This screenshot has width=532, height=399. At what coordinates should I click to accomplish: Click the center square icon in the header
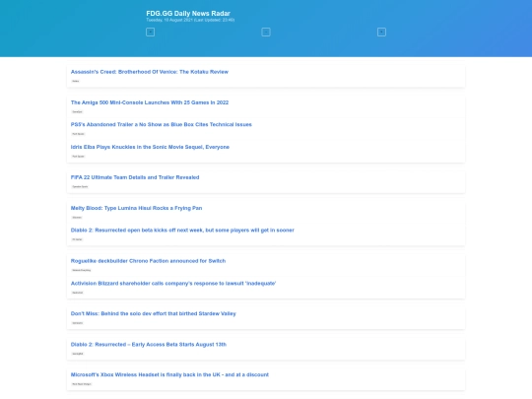266,33
